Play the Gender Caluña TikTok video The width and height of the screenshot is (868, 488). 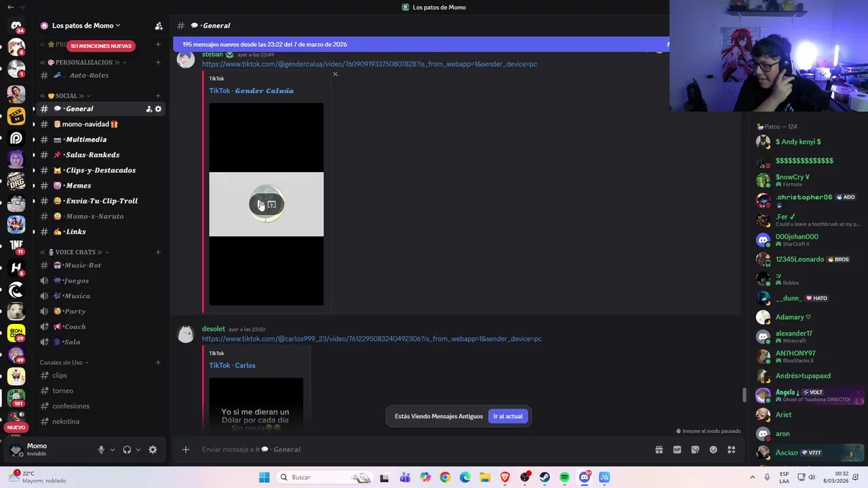tap(260, 205)
